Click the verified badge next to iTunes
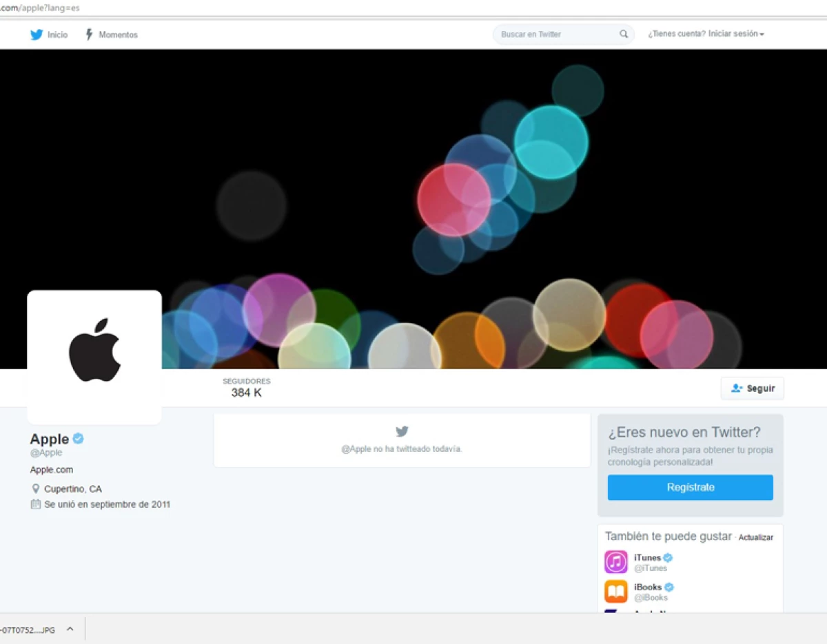Screen dimensions: 827x644 pos(668,558)
